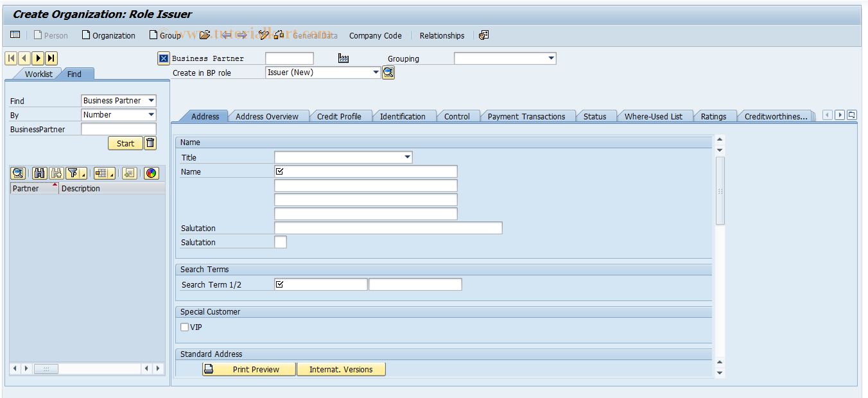Open the Payment Transactions tab
Image resolution: width=868 pixels, height=398 pixels.
(x=526, y=116)
